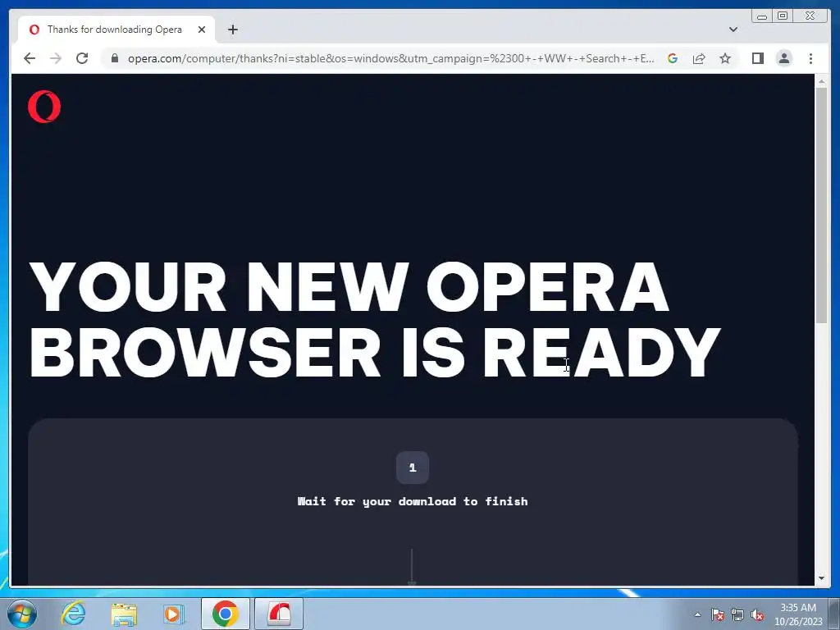Restore down the Chrome window
Viewport: 840px width, 630px height.
pyautogui.click(x=783, y=16)
